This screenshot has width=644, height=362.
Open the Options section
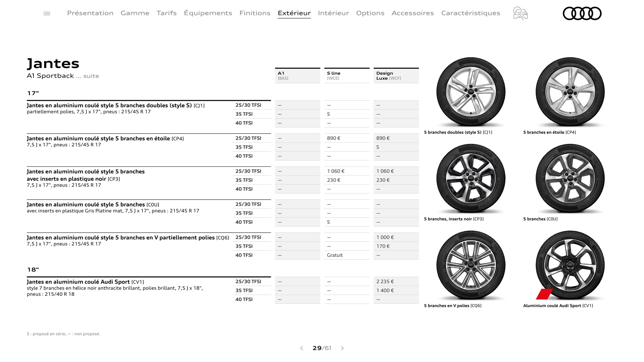tap(370, 13)
